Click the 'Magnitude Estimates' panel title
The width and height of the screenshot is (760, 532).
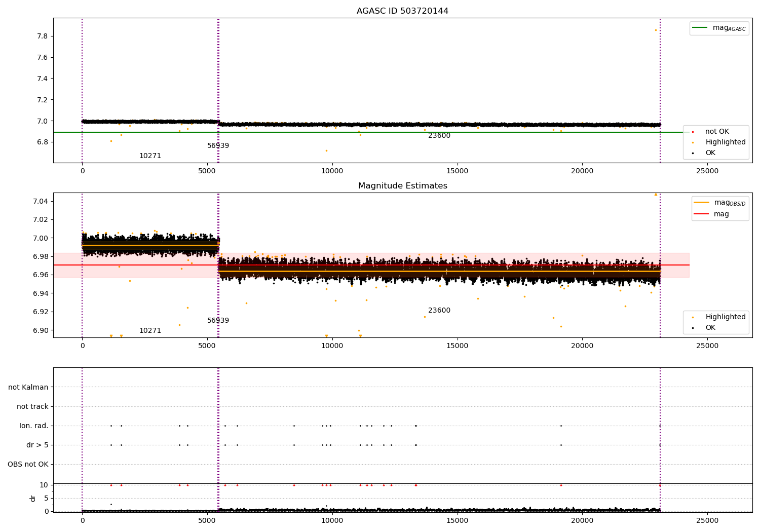click(402, 186)
